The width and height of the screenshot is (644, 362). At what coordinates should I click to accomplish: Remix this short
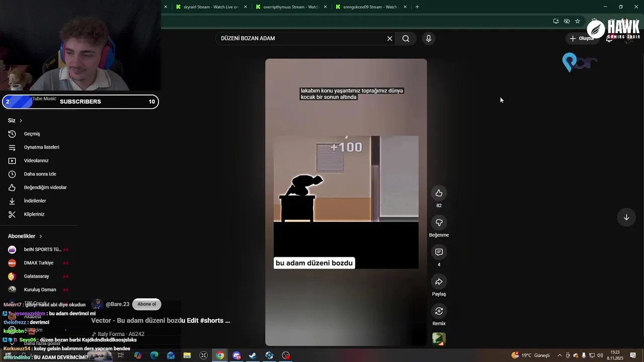point(439,311)
